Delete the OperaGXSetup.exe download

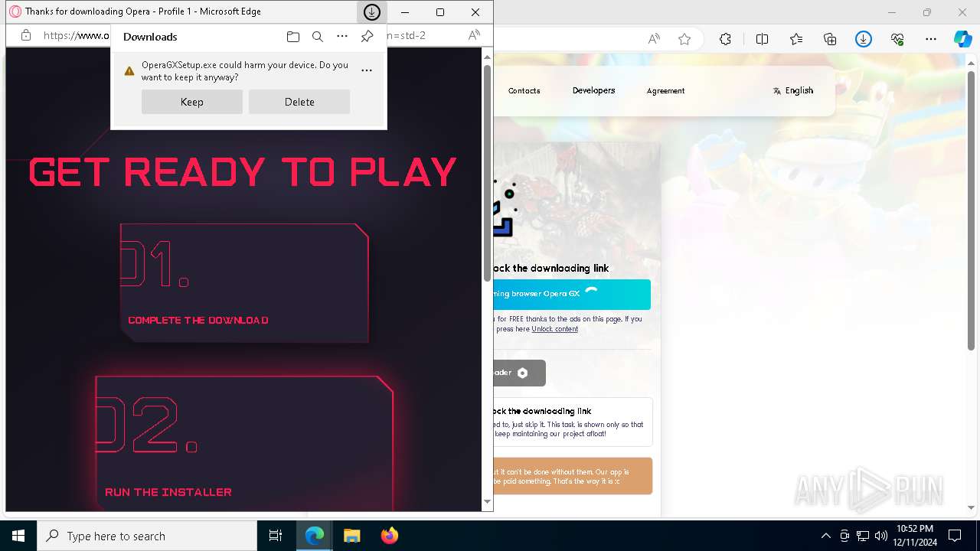299,102
